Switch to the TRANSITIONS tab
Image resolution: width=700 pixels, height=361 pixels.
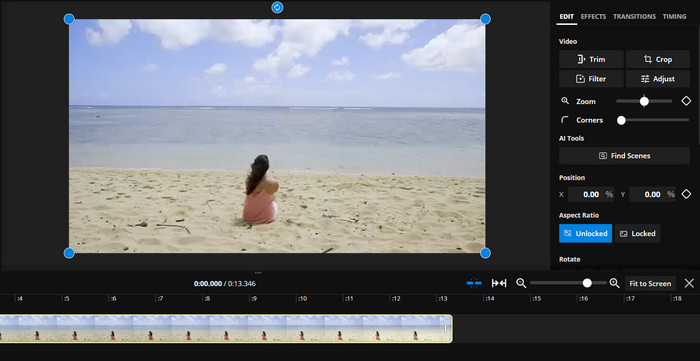634,17
